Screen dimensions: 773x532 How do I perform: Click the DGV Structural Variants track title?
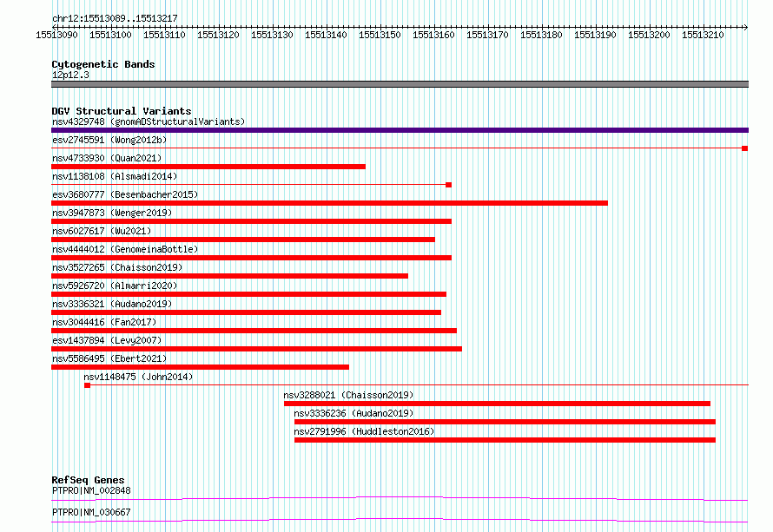click(x=122, y=111)
